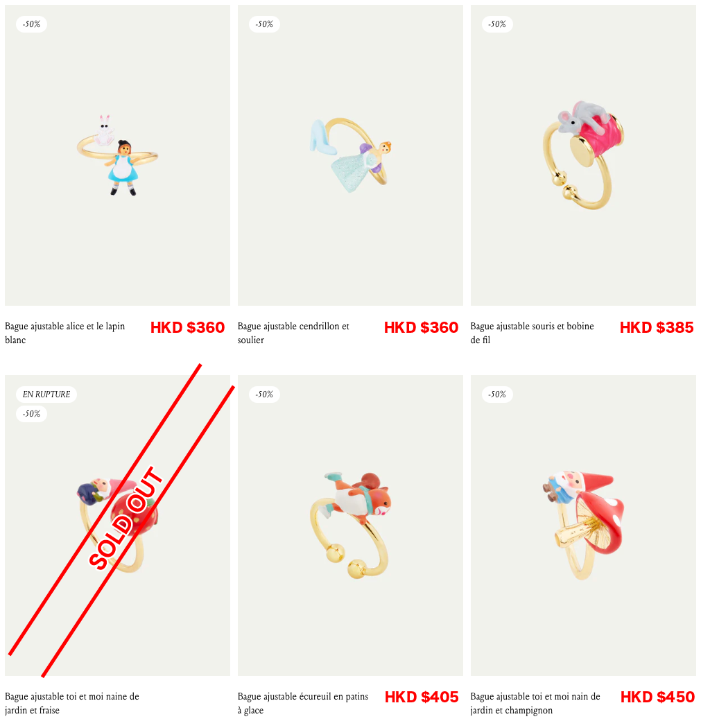Open "Bague ajustable toi et moi naine de jardin et fraise" link

point(72,703)
